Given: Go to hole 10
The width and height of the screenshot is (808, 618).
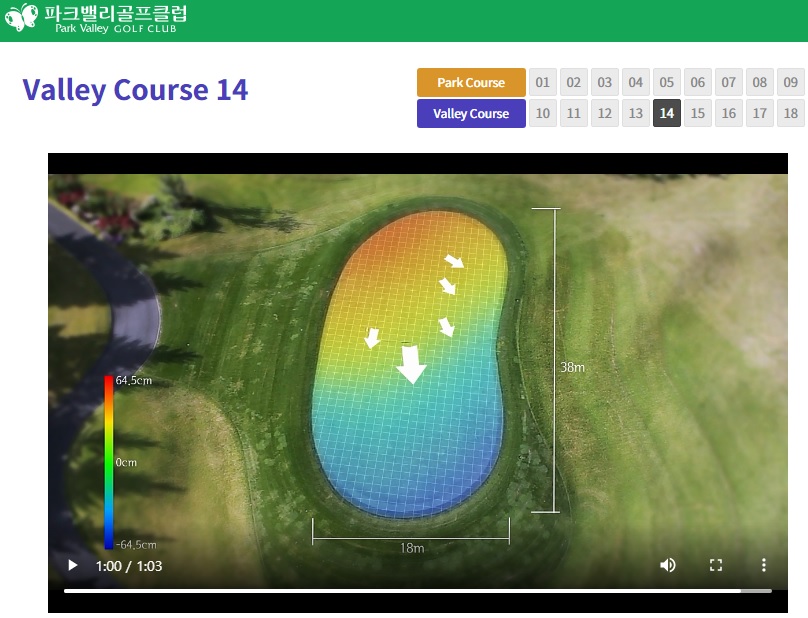Looking at the screenshot, I should [543, 113].
